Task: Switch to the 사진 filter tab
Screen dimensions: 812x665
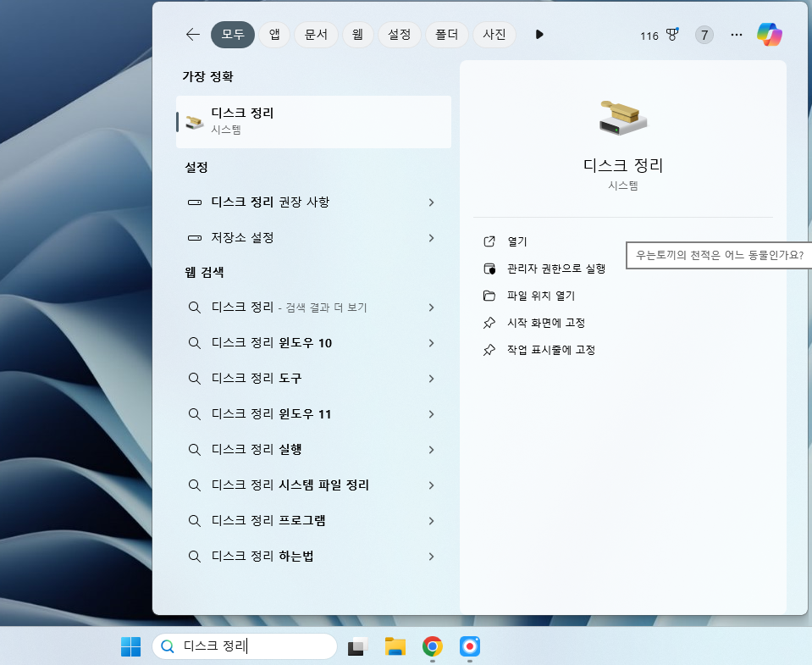Action: click(x=494, y=35)
